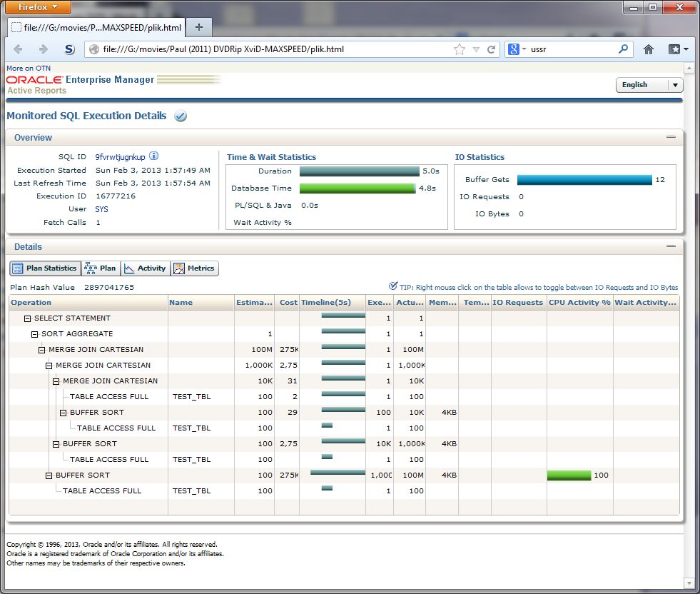Open the English language dropdown

649,85
